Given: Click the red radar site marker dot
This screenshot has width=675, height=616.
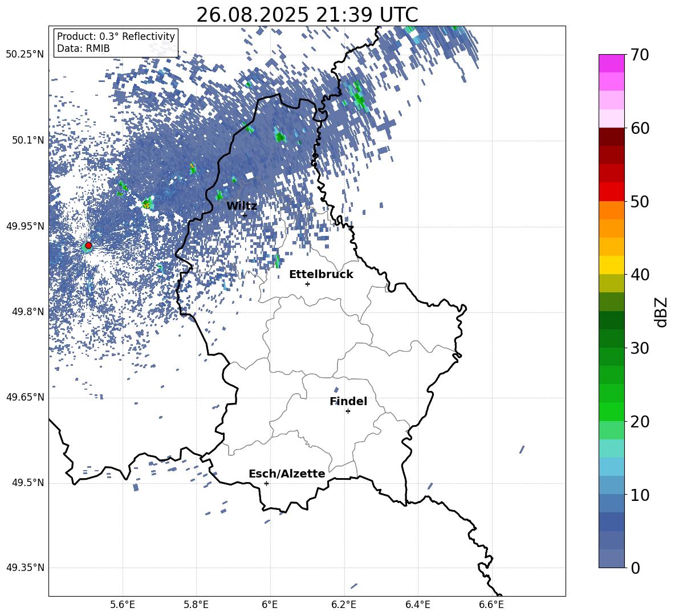Looking at the screenshot, I should point(88,246).
